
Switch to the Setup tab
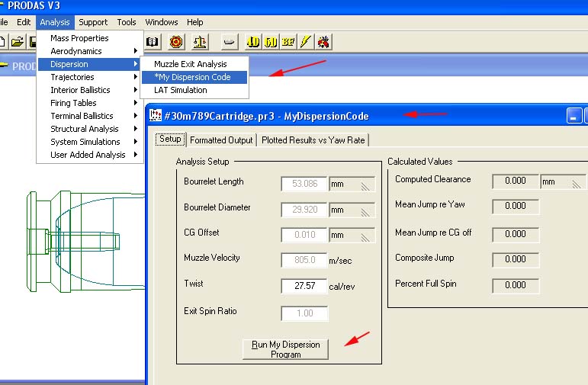pyautogui.click(x=170, y=139)
